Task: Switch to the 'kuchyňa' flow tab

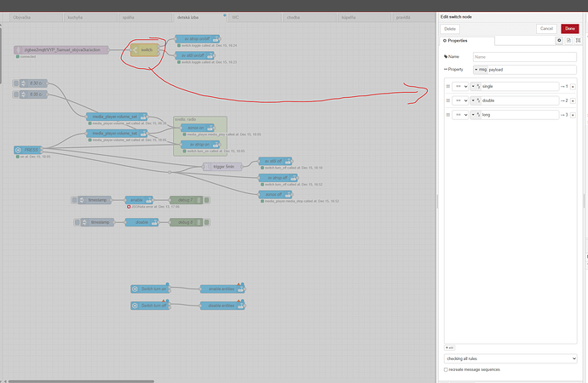Action: coord(55,17)
